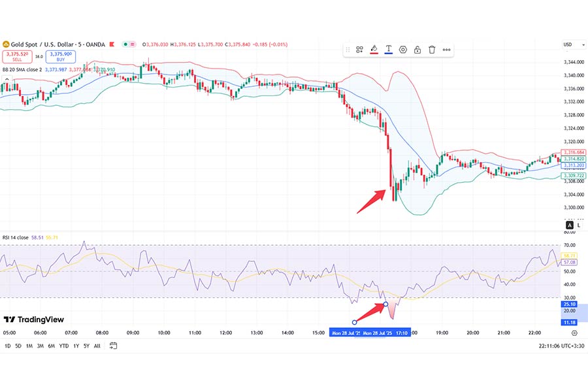Toggle the lock icon for the drawing
588x392 pixels.
pyautogui.click(x=417, y=50)
